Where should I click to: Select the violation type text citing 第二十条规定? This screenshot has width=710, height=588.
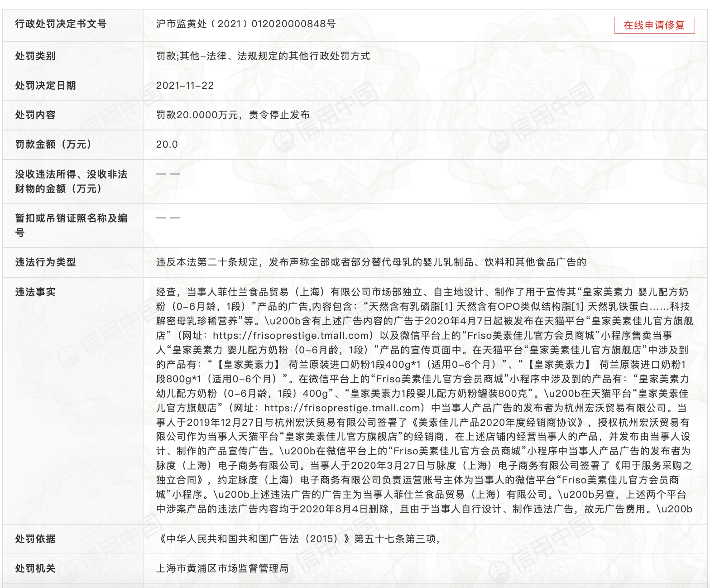371,262
